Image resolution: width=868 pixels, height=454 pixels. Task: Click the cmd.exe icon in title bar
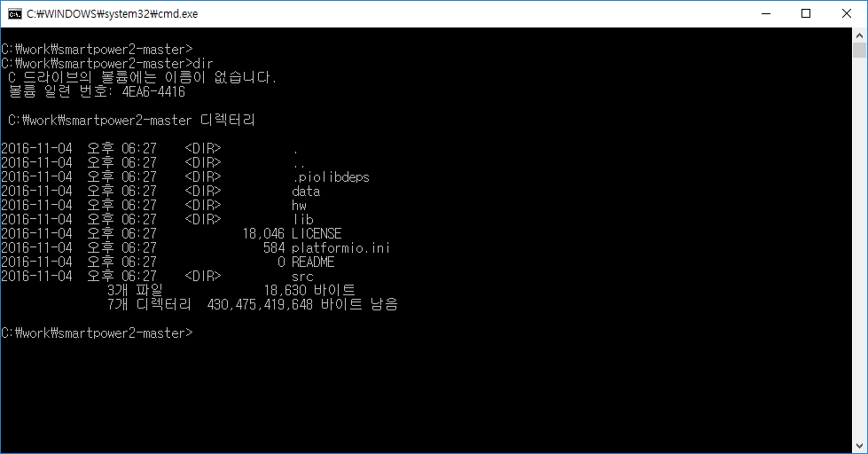tap(14, 14)
